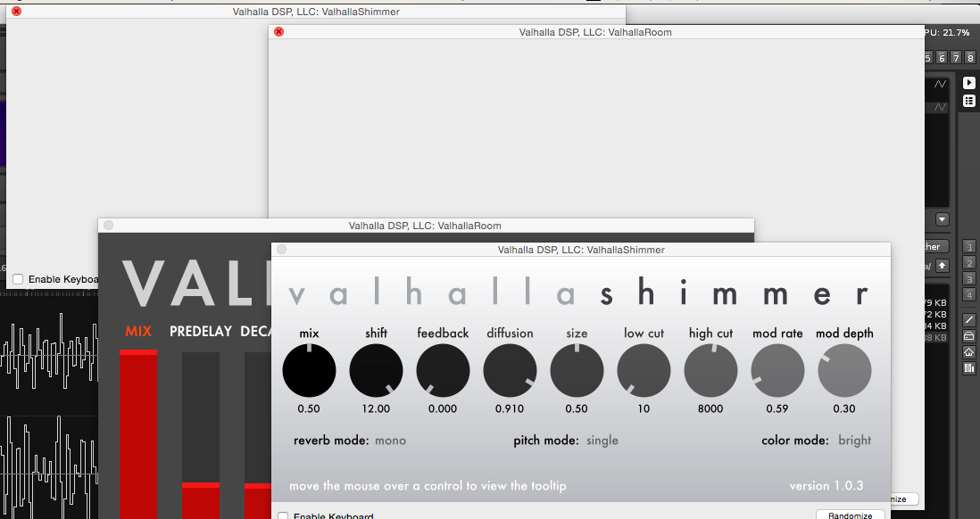
Task: Close the blank ValhallaShimmer window with red button
Action: click(x=16, y=12)
